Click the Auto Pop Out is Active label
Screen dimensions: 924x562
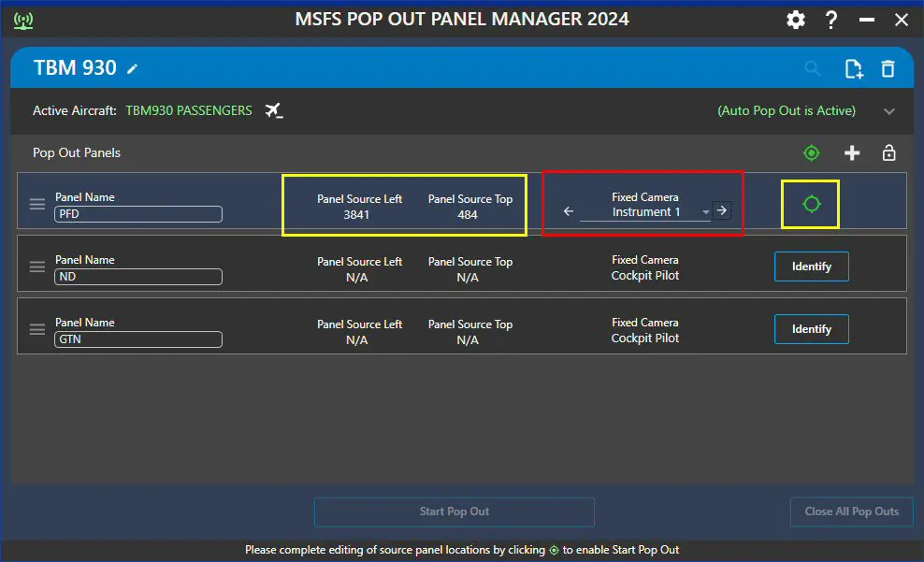[x=787, y=110]
